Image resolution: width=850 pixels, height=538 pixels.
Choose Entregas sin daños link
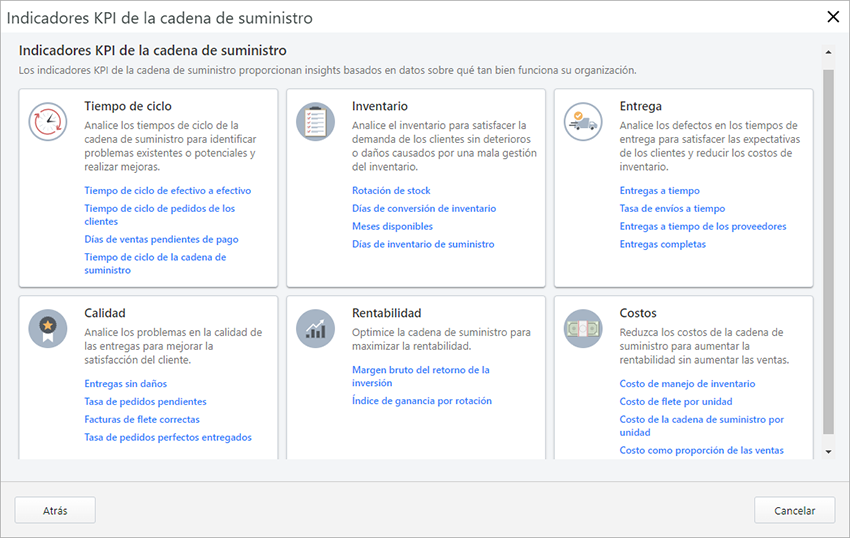click(x=125, y=384)
